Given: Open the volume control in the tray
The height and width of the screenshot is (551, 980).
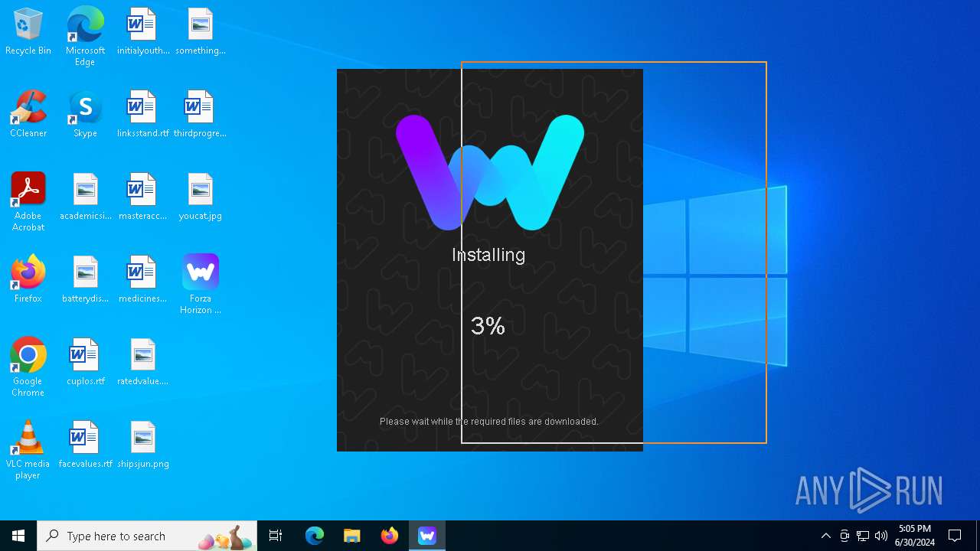Looking at the screenshot, I should [881, 536].
